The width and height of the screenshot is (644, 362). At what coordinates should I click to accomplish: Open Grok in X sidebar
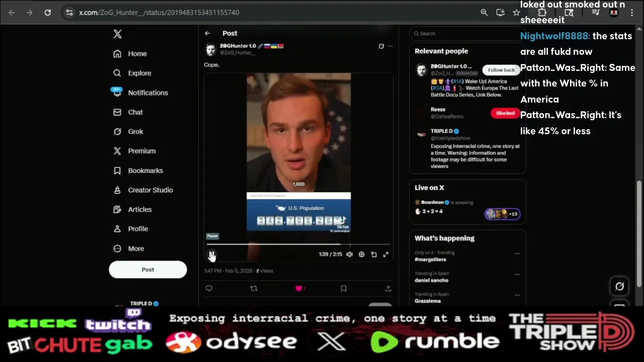tap(128, 131)
